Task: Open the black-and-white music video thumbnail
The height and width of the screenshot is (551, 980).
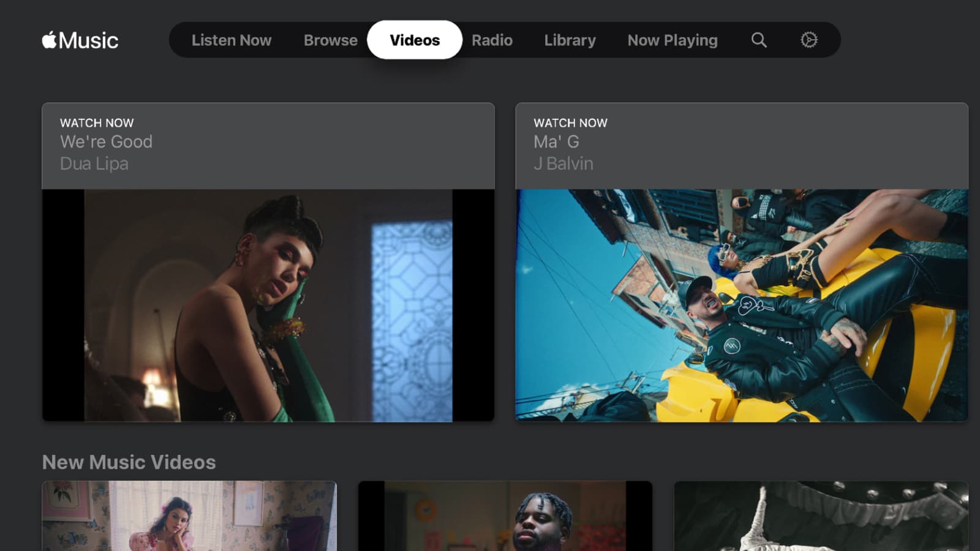Action: tap(821, 515)
